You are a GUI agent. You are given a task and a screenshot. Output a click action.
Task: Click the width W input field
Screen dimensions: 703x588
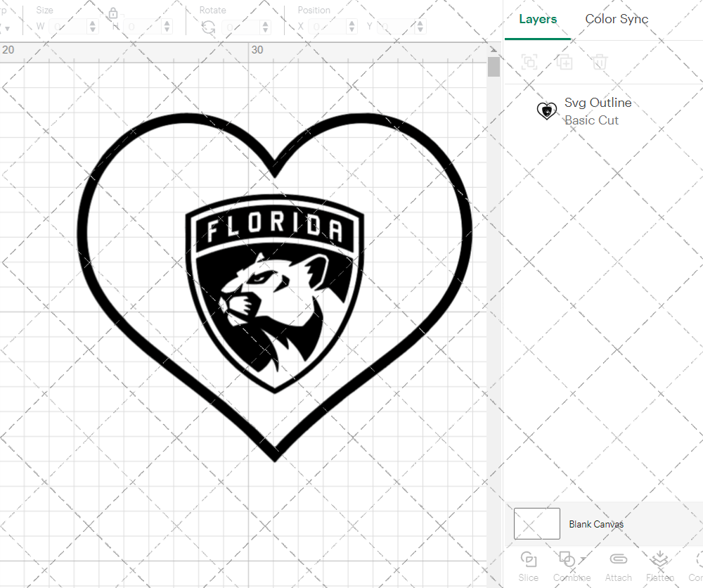click(x=69, y=27)
